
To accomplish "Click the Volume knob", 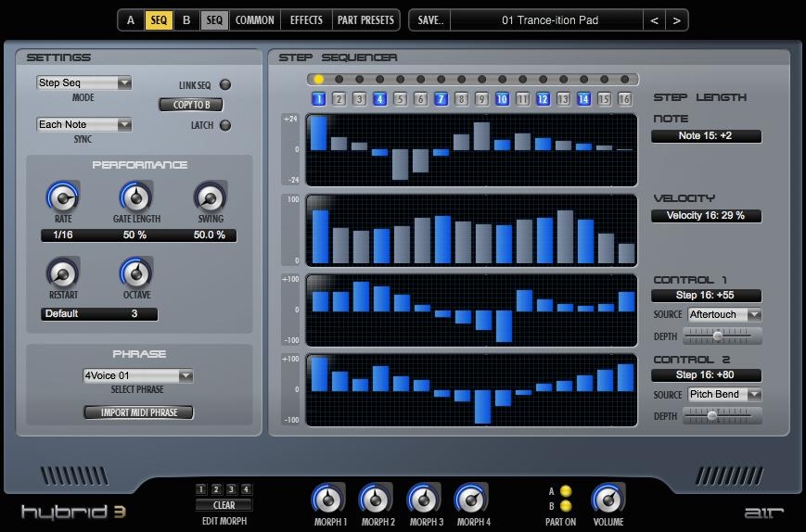I will pyautogui.click(x=608, y=500).
